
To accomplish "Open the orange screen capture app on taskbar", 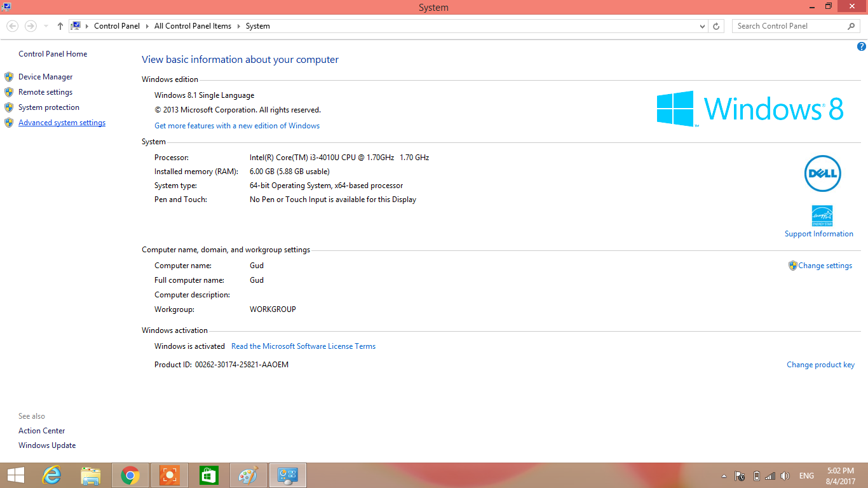I will coord(170,475).
